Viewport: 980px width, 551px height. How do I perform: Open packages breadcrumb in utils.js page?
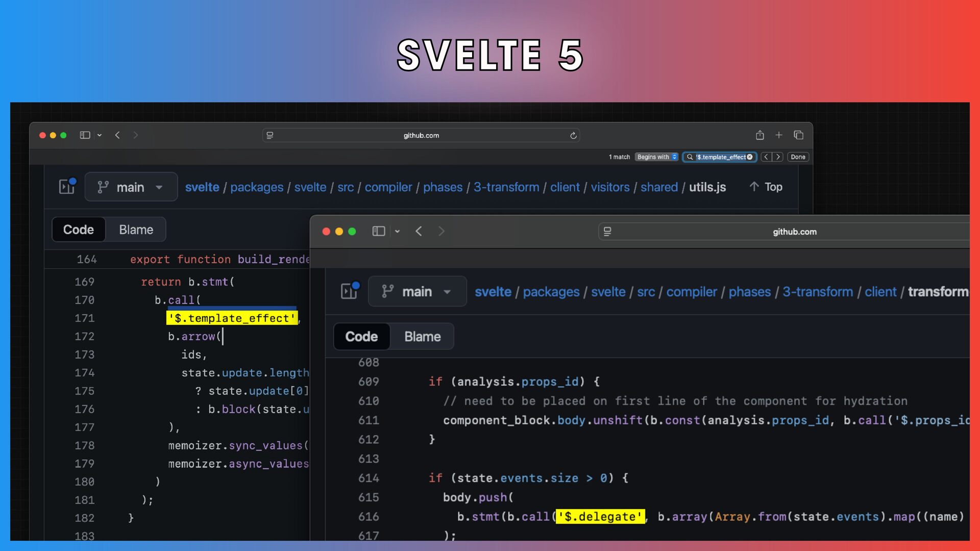pyautogui.click(x=257, y=187)
